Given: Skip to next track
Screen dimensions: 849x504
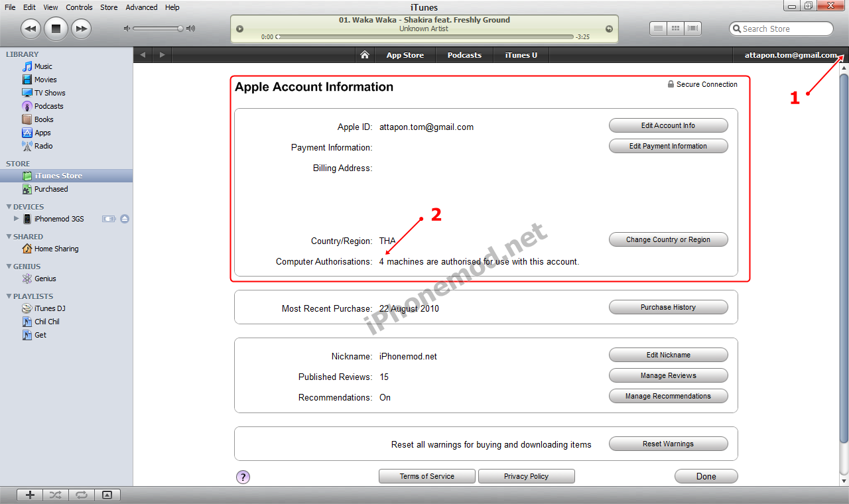Looking at the screenshot, I should click(x=81, y=29).
